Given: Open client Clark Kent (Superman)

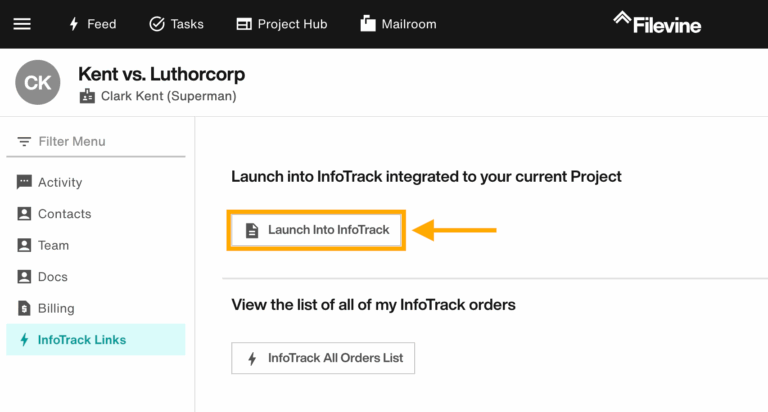Looking at the screenshot, I should pyautogui.click(x=168, y=96).
